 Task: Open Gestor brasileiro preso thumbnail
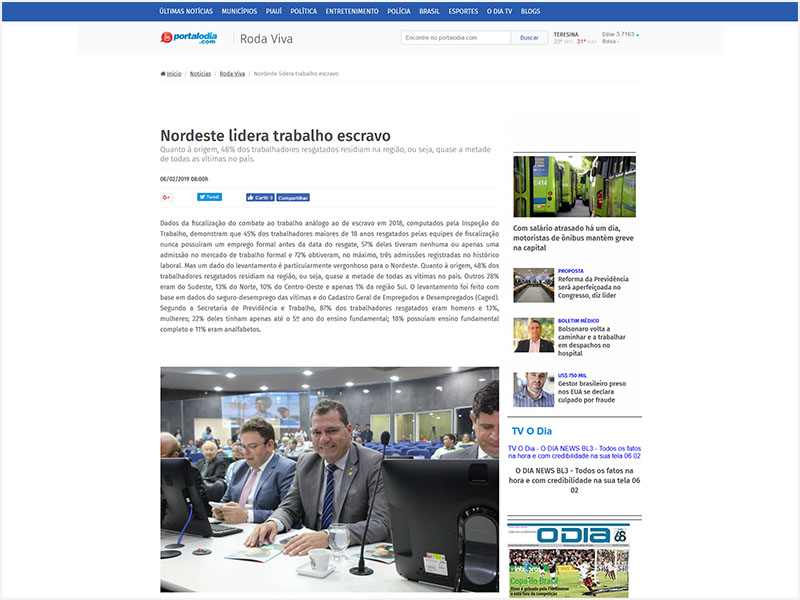534,390
